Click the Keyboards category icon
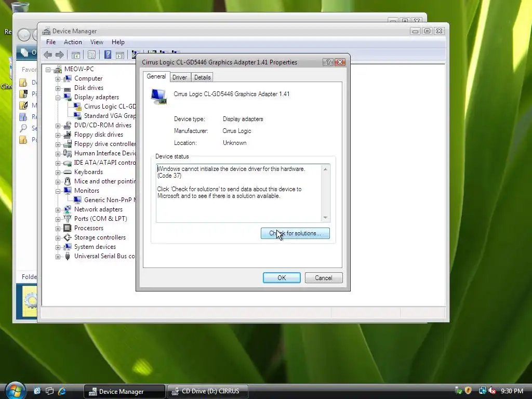 coord(68,172)
